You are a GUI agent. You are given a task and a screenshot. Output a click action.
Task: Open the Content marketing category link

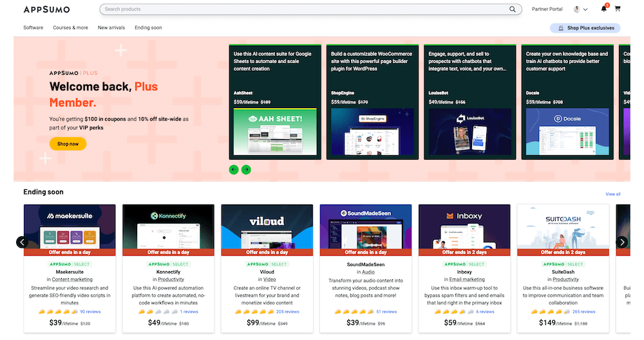point(72,279)
